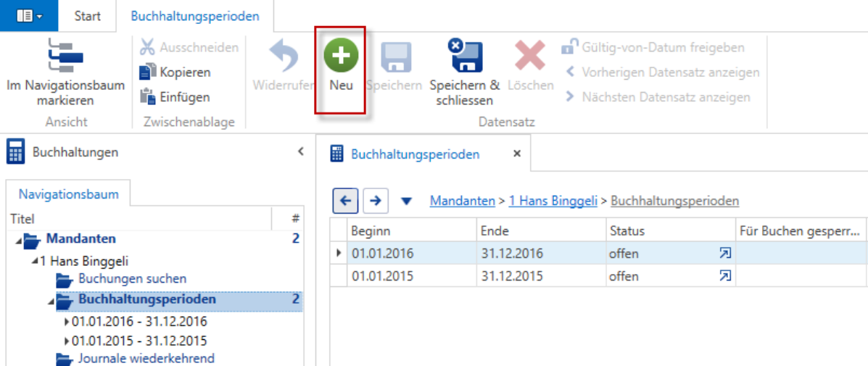Click the Für Buchen gesperrt column header
Screen dimensions: 868x366
tap(801, 230)
